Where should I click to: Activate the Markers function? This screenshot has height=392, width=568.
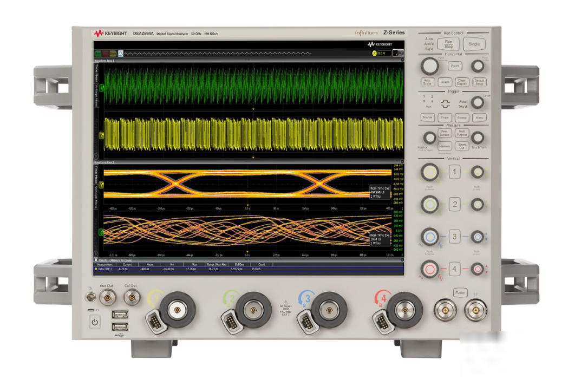[x=445, y=146]
